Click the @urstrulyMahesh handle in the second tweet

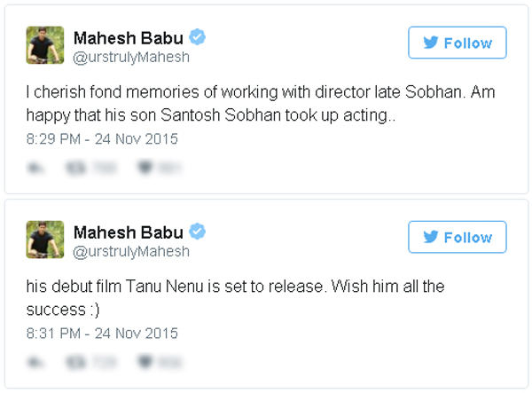pos(131,252)
